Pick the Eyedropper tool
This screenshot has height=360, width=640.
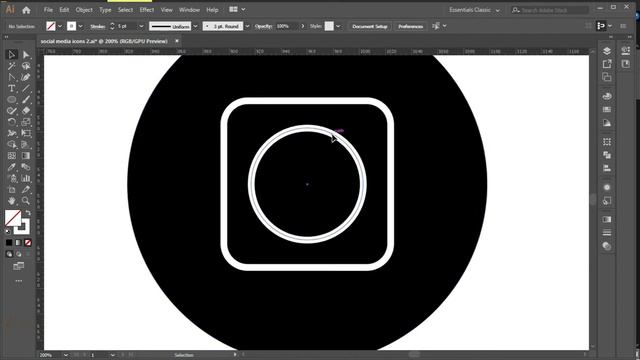(x=11, y=167)
